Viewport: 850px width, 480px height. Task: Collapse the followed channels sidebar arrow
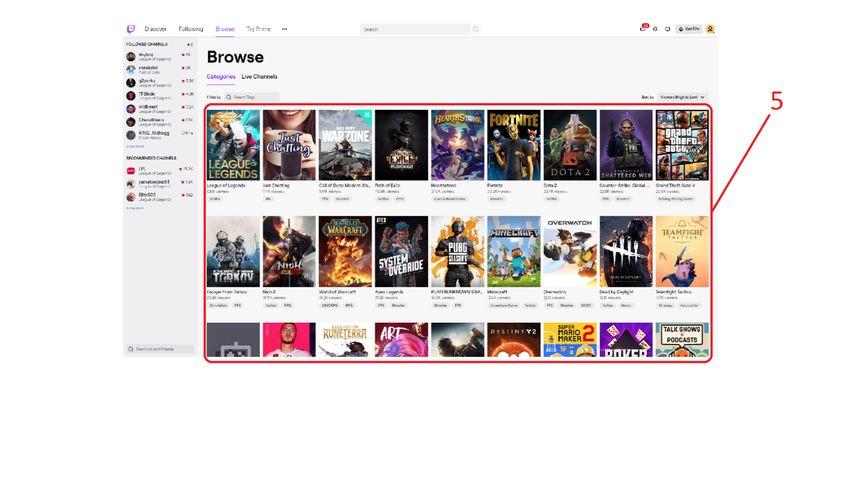pyautogui.click(x=190, y=44)
